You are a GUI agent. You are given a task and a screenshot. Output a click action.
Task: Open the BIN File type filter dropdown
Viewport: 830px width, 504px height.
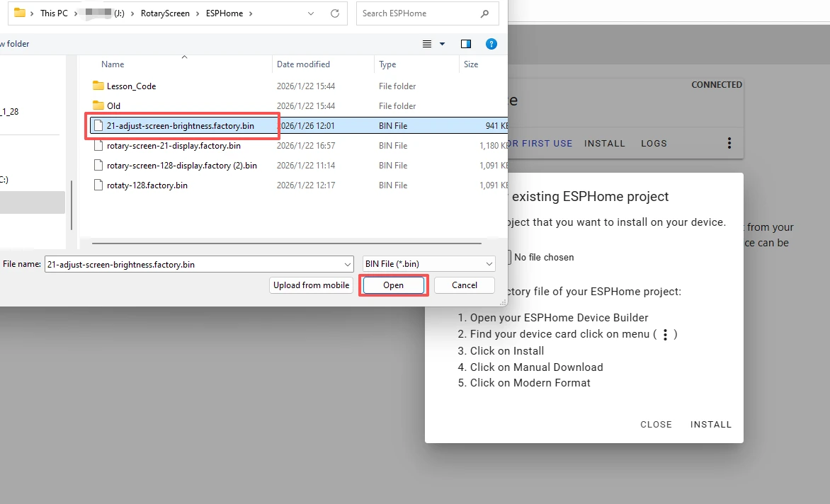pos(428,264)
